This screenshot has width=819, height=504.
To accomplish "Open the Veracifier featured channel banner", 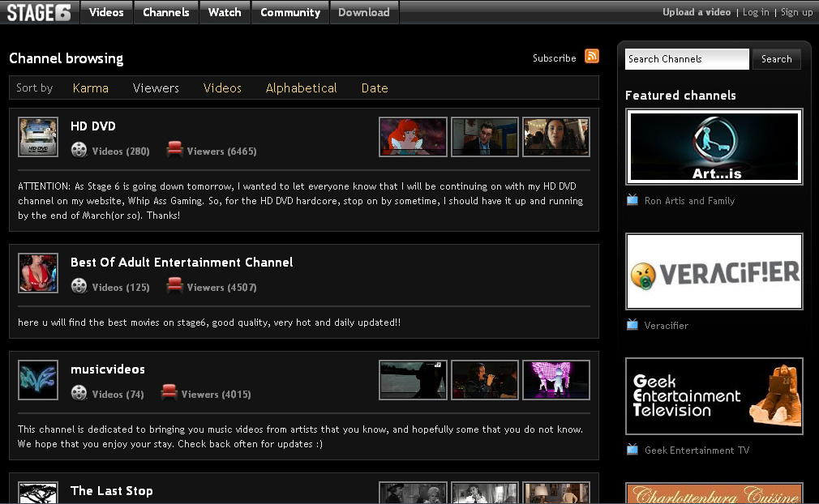I will coord(714,271).
